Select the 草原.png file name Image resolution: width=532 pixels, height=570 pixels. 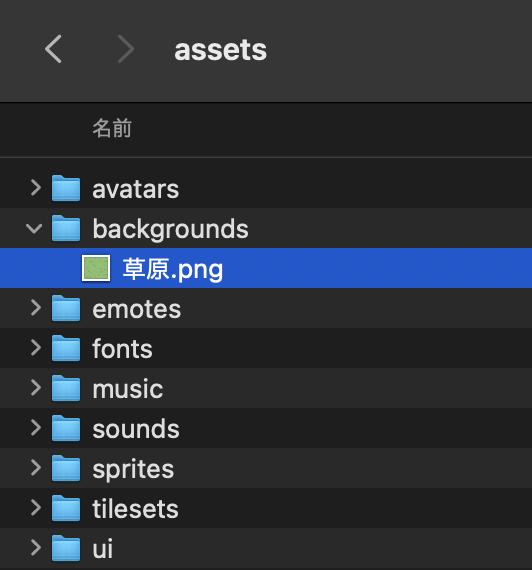coord(173,269)
